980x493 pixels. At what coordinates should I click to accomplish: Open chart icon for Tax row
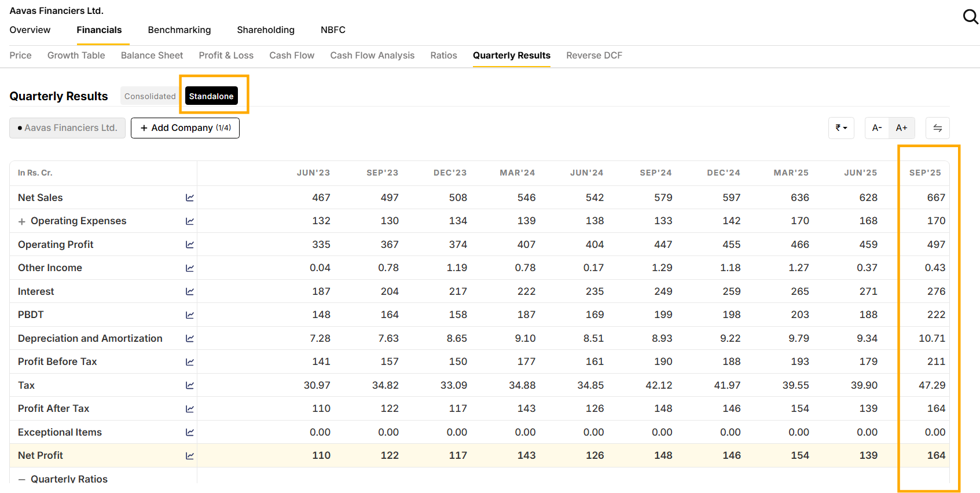point(189,386)
